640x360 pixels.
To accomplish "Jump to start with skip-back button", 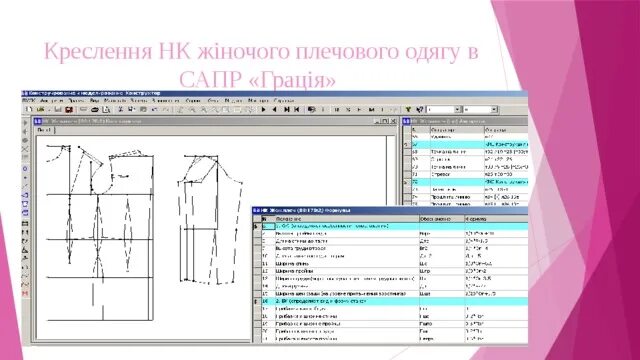I will 297,109.
